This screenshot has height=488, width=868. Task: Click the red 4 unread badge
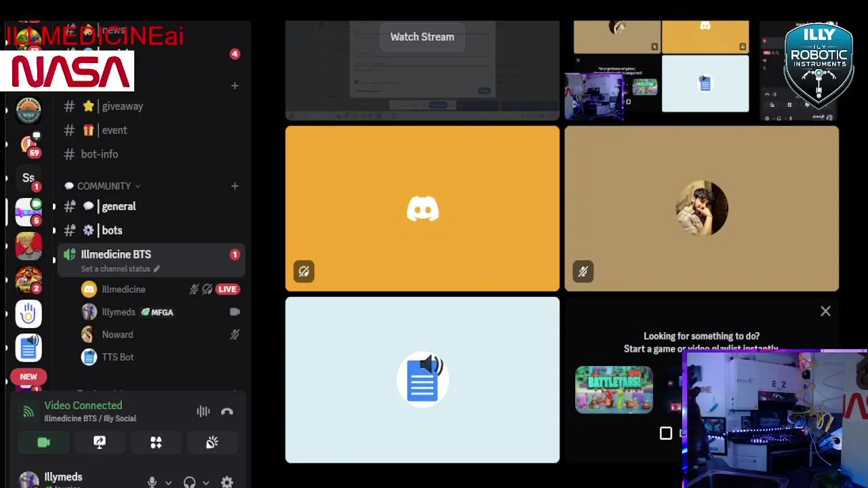[235, 54]
